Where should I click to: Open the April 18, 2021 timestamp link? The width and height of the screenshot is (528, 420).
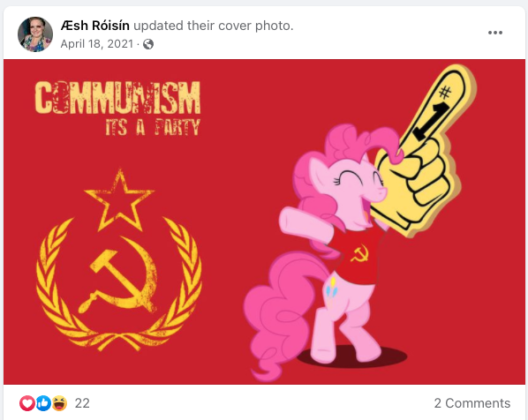97,44
